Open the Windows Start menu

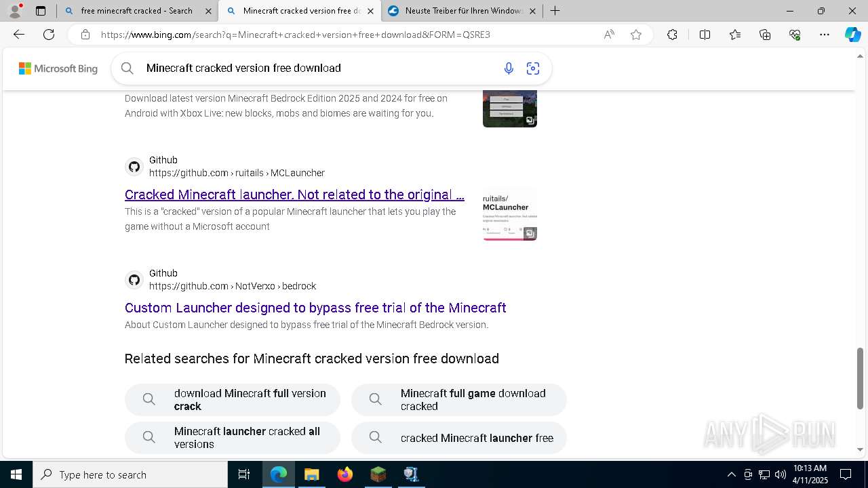16,474
